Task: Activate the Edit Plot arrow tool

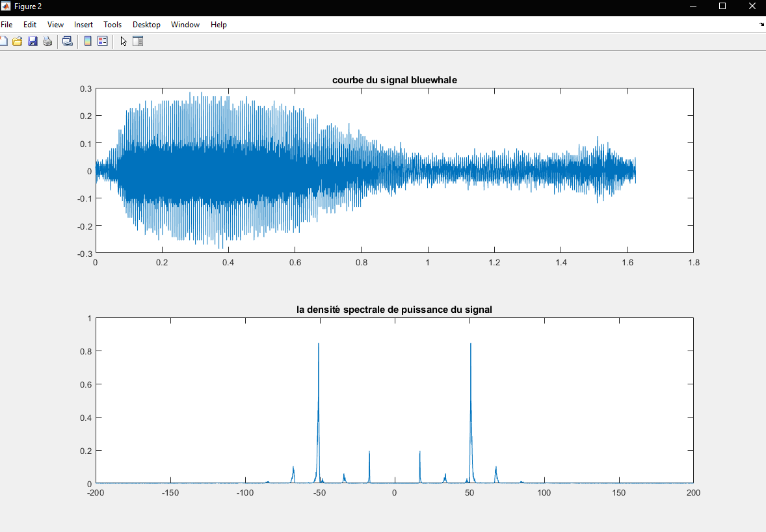Action: (123, 40)
